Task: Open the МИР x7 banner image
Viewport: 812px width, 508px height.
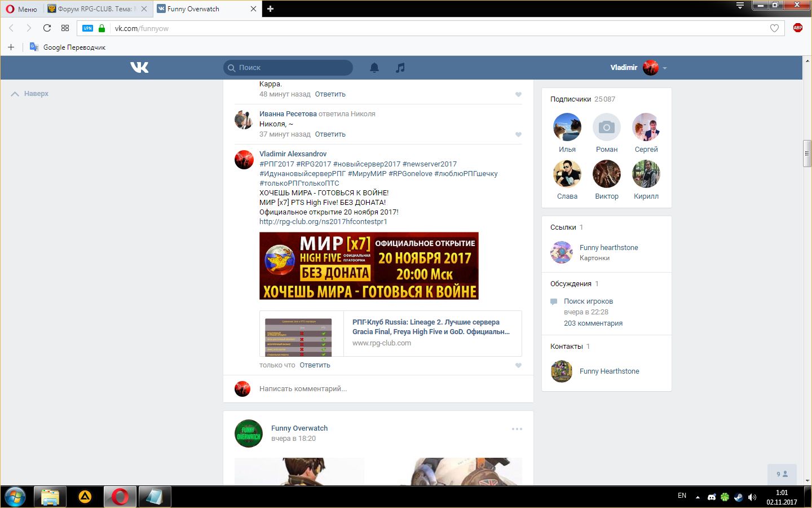Action: [369, 266]
